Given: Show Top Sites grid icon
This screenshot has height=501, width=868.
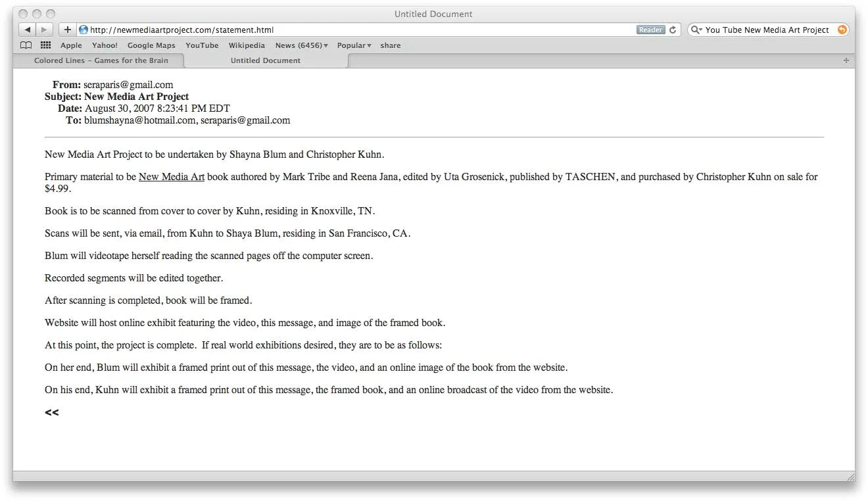Looking at the screenshot, I should pyautogui.click(x=45, y=45).
